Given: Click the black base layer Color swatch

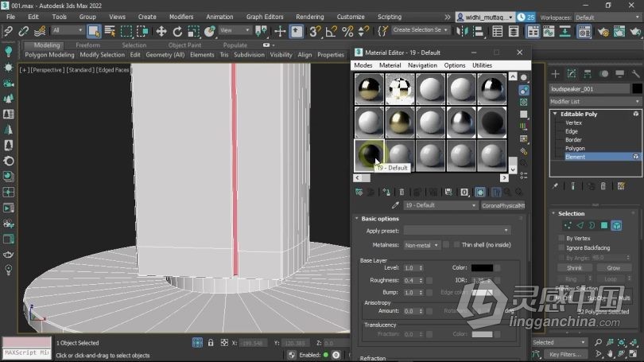Looking at the screenshot, I should tap(482, 268).
